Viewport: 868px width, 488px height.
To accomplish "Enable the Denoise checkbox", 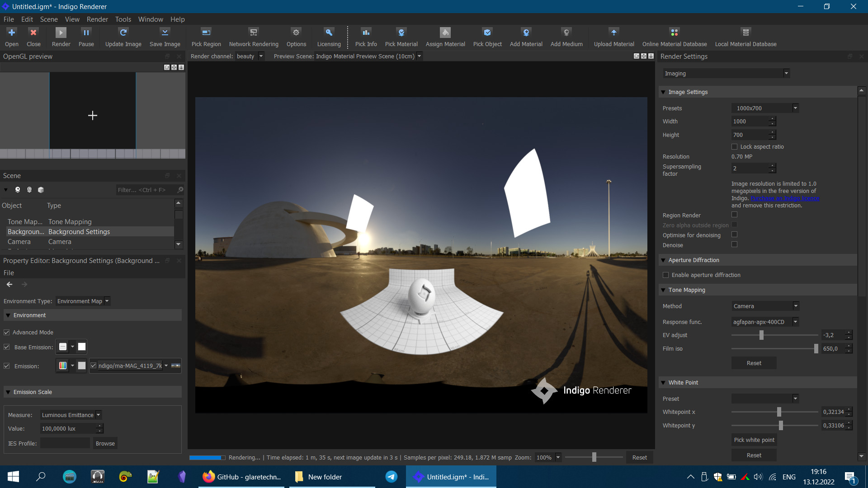I will 735,245.
